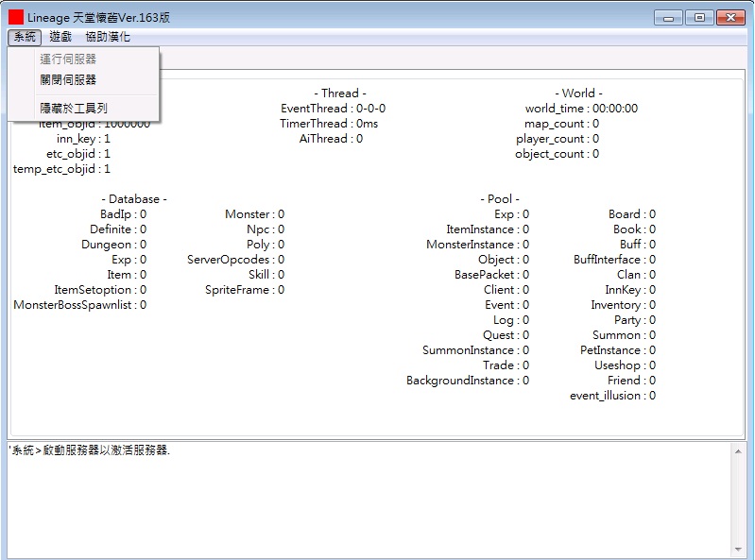Click 'BasePacket : 0' pool entry
Screen dimensions: 755x560
click(492, 275)
